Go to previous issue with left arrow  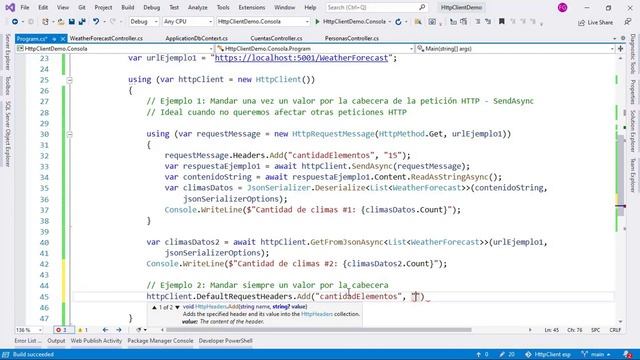pyautogui.click(x=105, y=330)
